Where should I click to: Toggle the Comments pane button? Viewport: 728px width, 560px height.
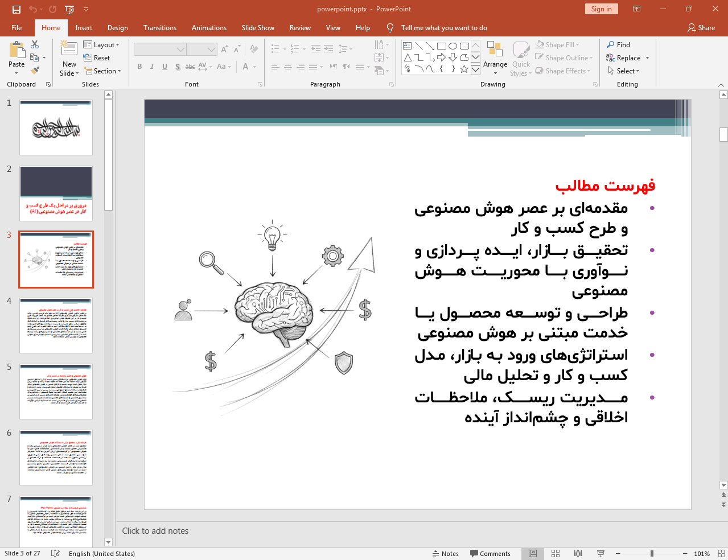pos(490,554)
